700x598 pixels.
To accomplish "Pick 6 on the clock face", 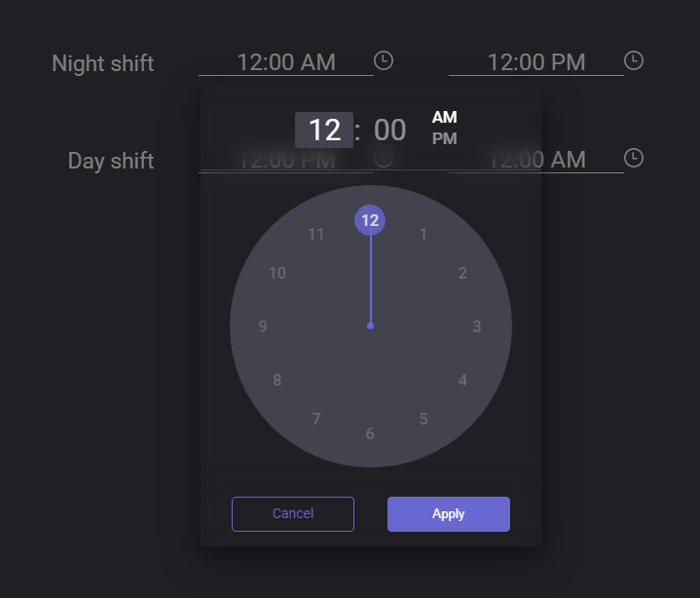I will tap(370, 433).
